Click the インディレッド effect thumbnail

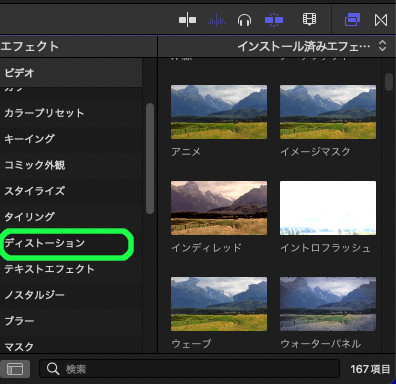[x=219, y=208]
